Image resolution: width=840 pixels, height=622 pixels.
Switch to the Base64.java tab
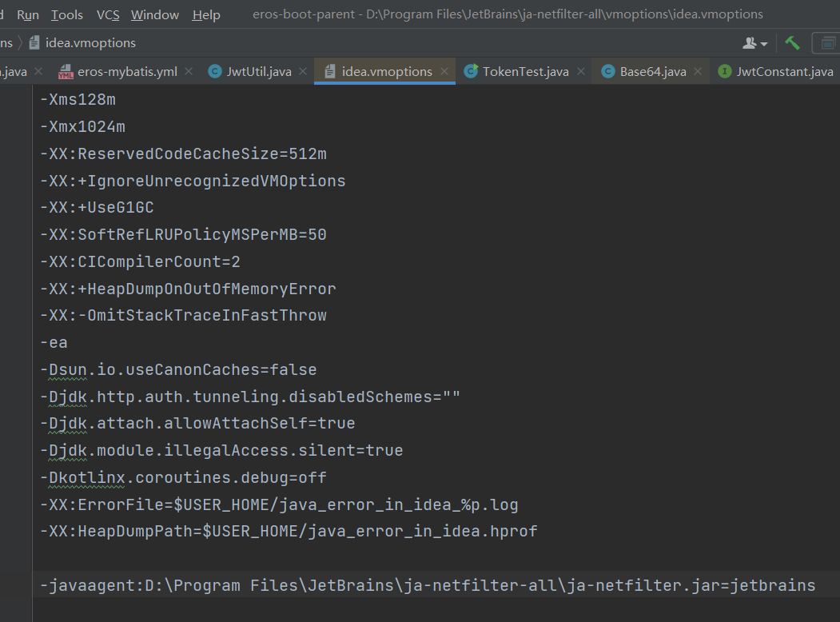(x=655, y=70)
